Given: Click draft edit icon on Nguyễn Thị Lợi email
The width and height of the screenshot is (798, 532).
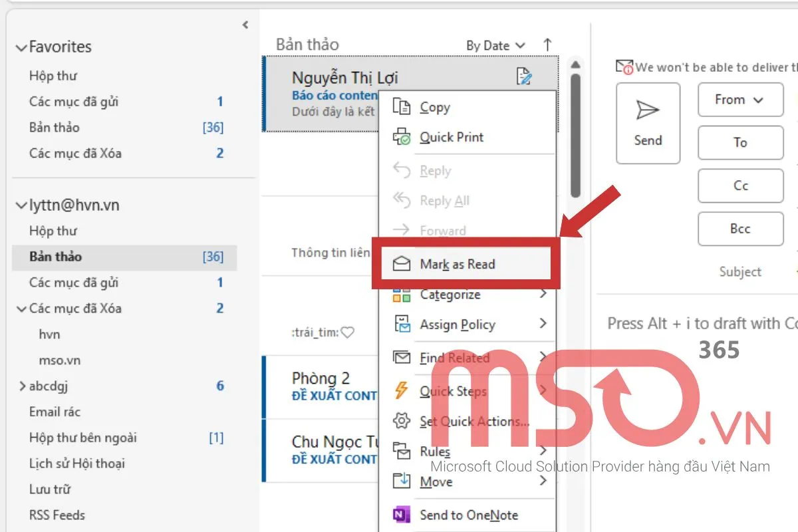Looking at the screenshot, I should click(x=524, y=77).
